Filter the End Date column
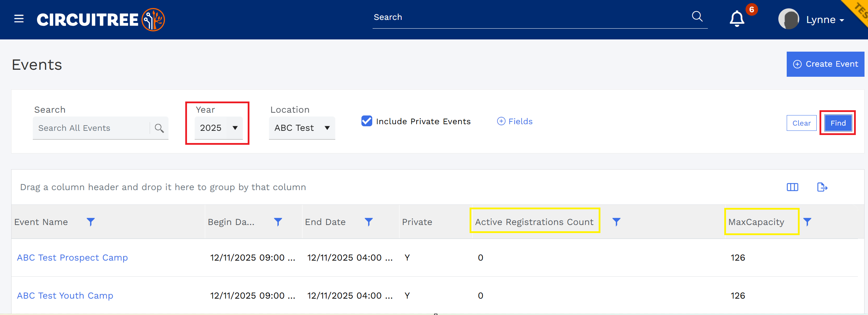868x315 pixels. tap(369, 222)
